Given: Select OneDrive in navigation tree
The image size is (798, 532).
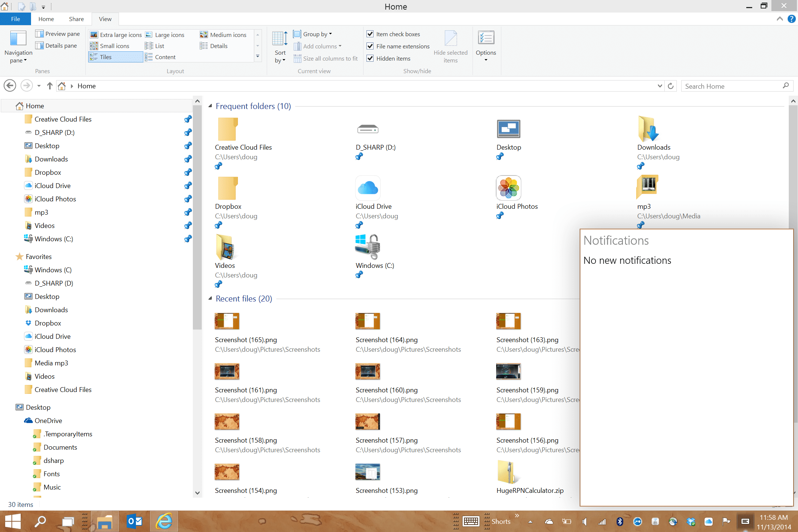Looking at the screenshot, I should pyautogui.click(x=48, y=420).
